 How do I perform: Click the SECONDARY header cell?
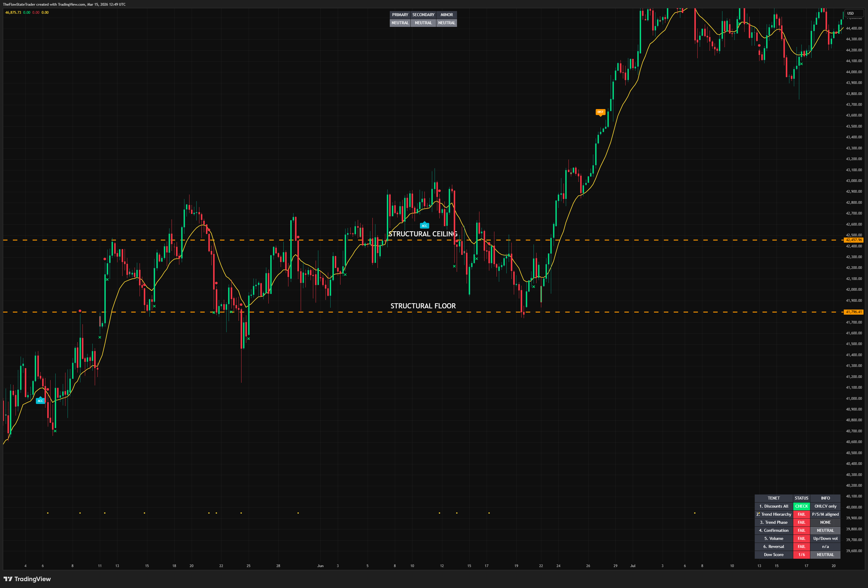[423, 15]
